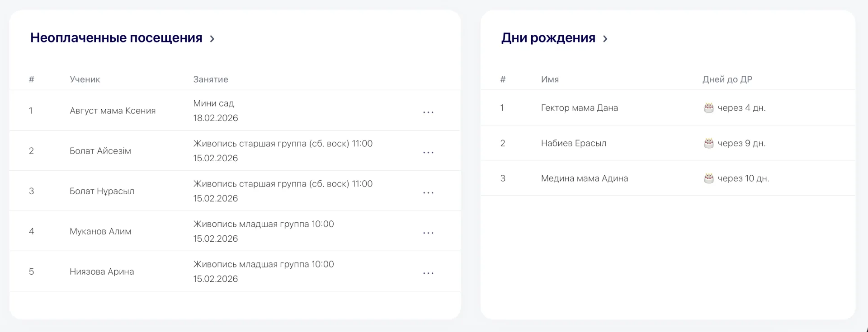Expand Дни рождения via chevron arrow
This screenshot has width=868, height=332.
click(605, 39)
